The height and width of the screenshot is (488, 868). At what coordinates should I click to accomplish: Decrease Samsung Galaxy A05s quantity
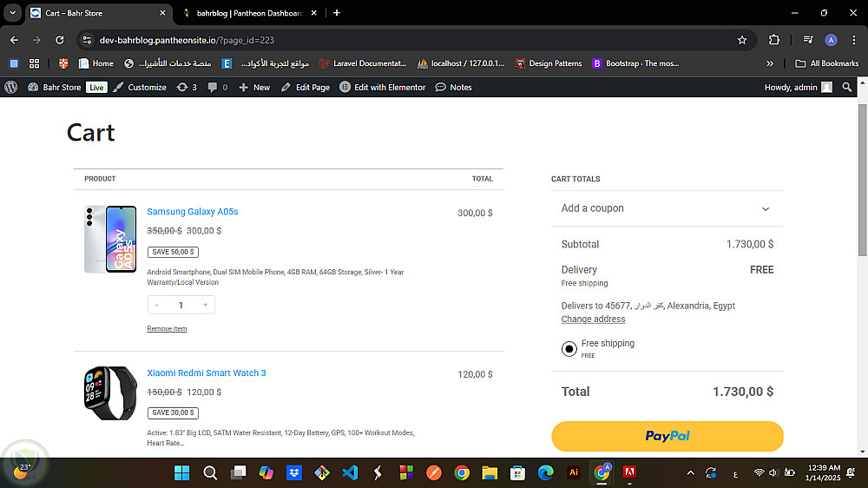pyautogui.click(x=156, y=305)
